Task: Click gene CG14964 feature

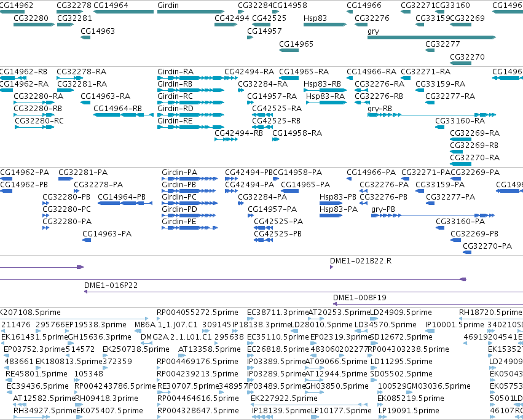Action: [124, 12]
